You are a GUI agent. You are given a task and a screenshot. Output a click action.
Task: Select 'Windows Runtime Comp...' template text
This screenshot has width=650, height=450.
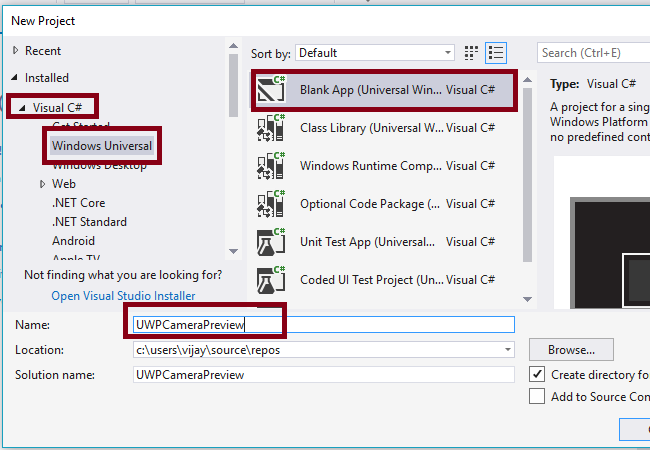click(x=371, y=166)
